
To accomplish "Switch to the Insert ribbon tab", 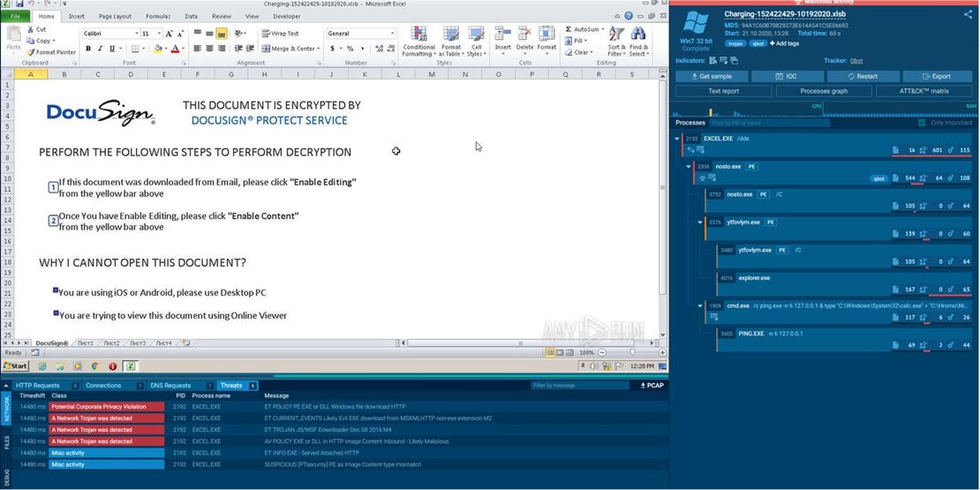I will 76,16.
